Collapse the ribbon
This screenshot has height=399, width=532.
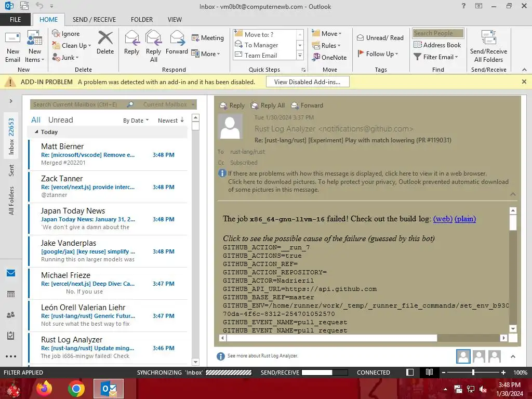click(524, 70)
